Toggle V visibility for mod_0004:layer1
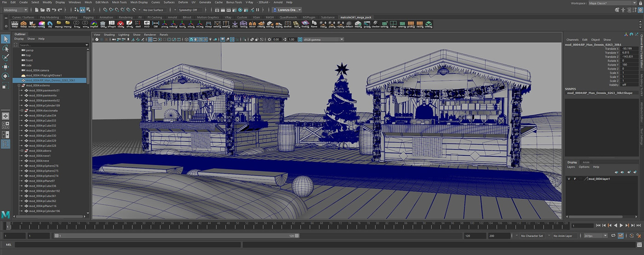Viewport: 644px width, 255px height. (x=569, y=179)
